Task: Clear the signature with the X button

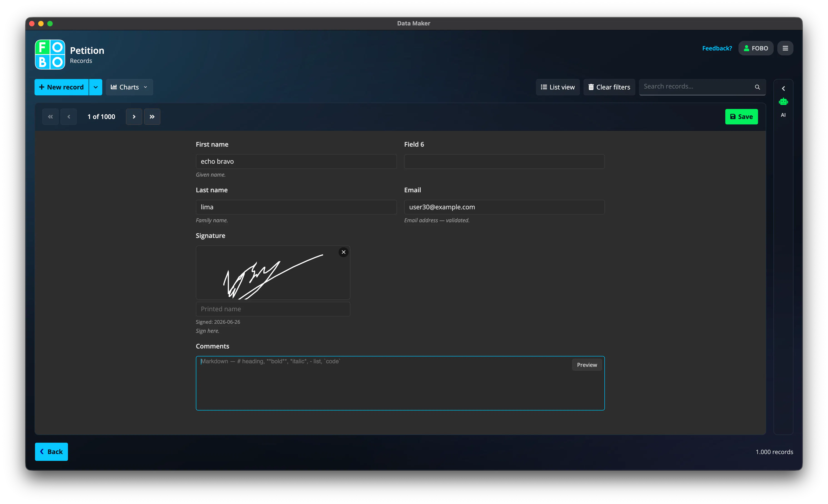Action: [343, 252]
